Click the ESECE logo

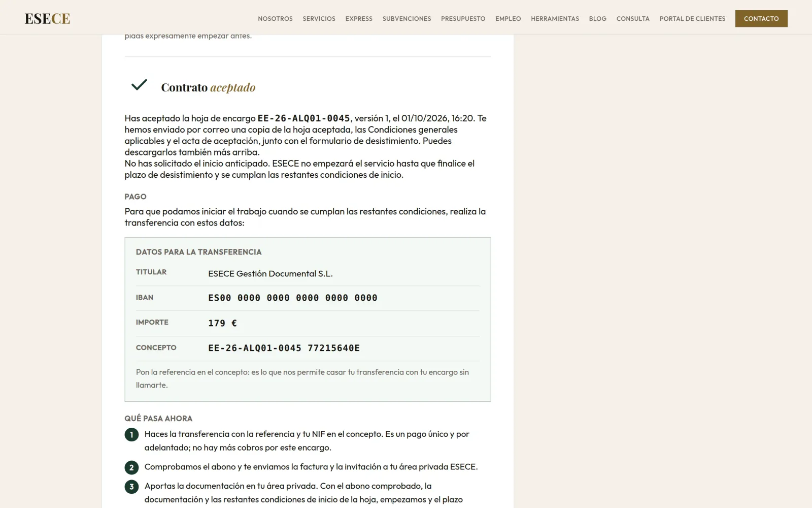pos(47,19)
